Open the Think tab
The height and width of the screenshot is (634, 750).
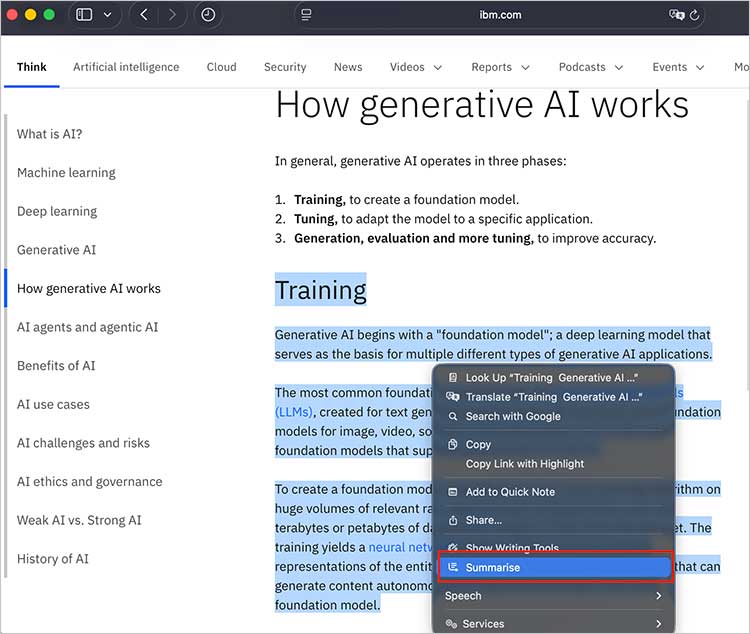coord(32,67)
